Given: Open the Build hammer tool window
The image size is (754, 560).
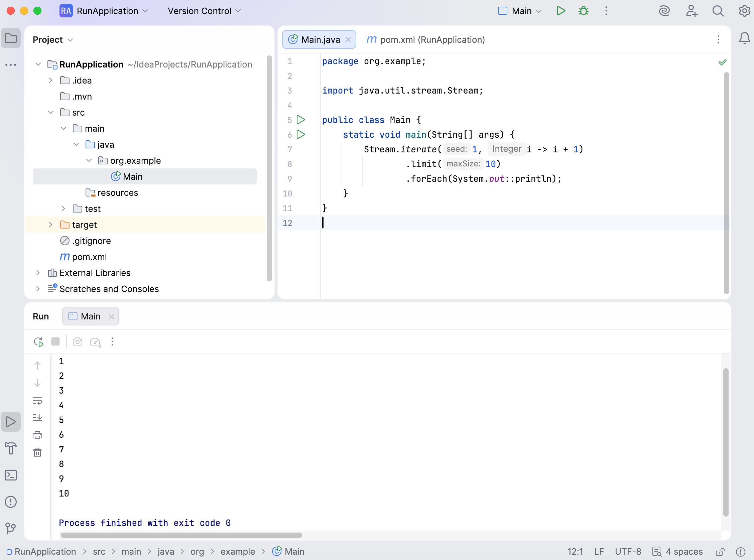Looking at the screenshot, I should point(10,448).
